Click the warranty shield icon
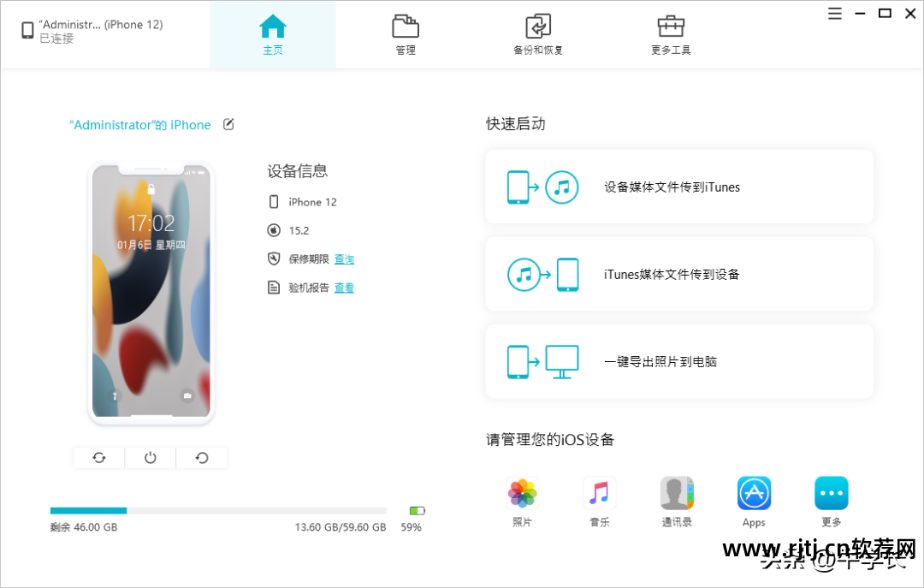Image resolution: width=924 pixels, height=588 pixels. (274, 259)
